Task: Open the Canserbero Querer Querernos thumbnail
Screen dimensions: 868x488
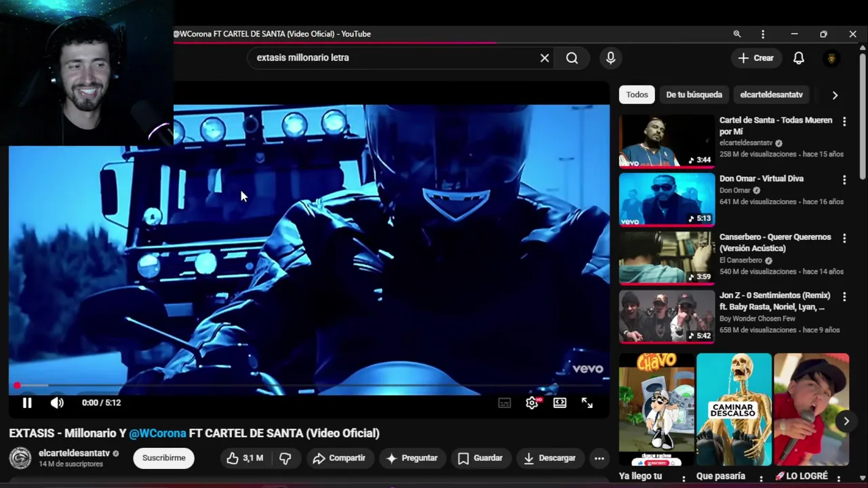Action: click(667, 258)
